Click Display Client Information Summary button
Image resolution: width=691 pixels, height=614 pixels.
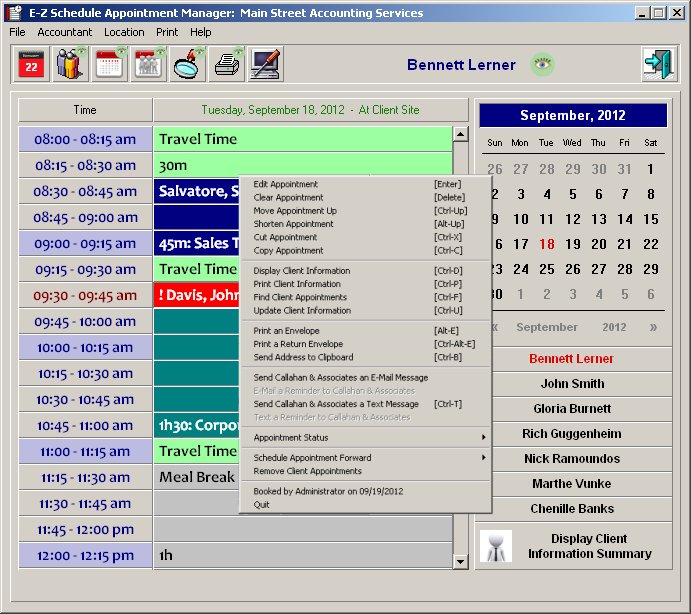point(573,546)
